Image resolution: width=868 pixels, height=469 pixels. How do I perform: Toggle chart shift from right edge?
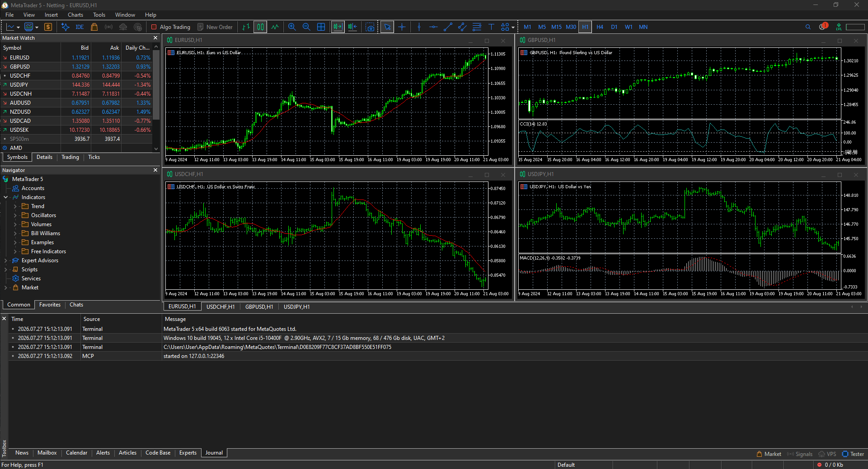tap(353, 27)
